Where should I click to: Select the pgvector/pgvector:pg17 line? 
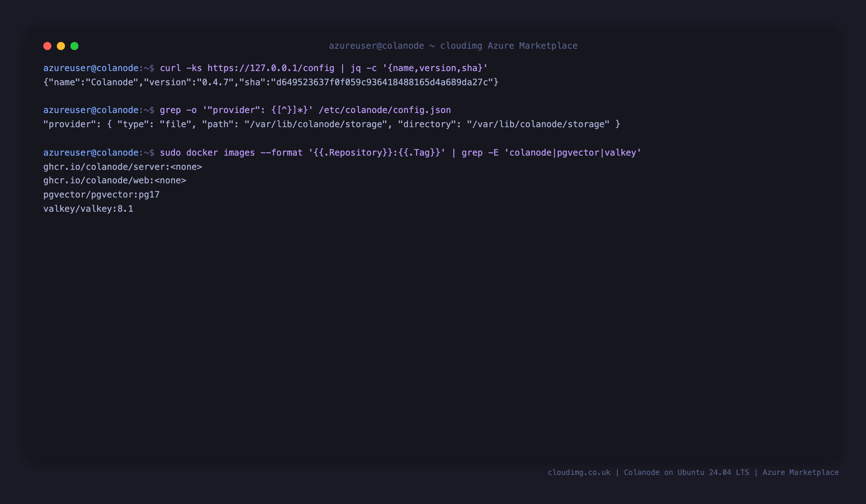[x=101, y=194]
